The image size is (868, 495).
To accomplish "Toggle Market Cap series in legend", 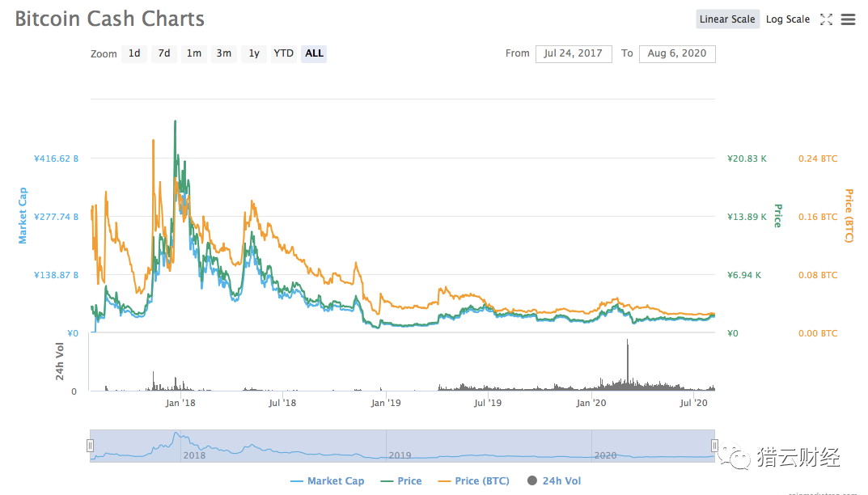I will 327,481.
